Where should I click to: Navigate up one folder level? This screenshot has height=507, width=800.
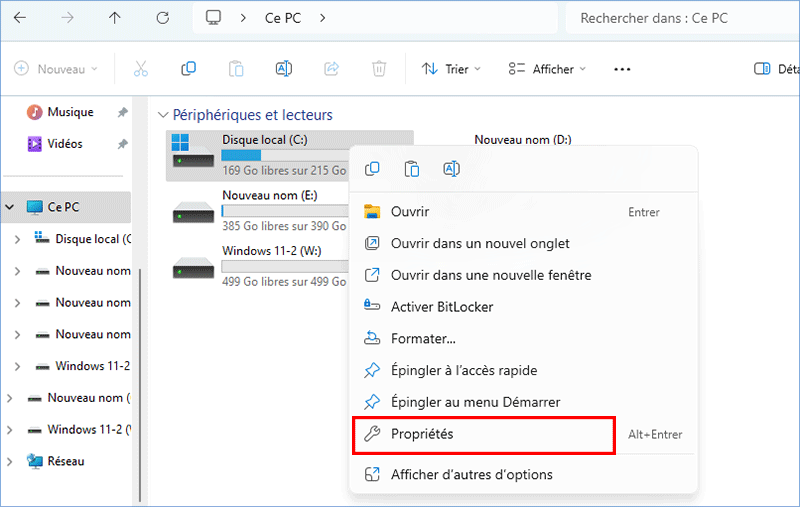[114, 18]
